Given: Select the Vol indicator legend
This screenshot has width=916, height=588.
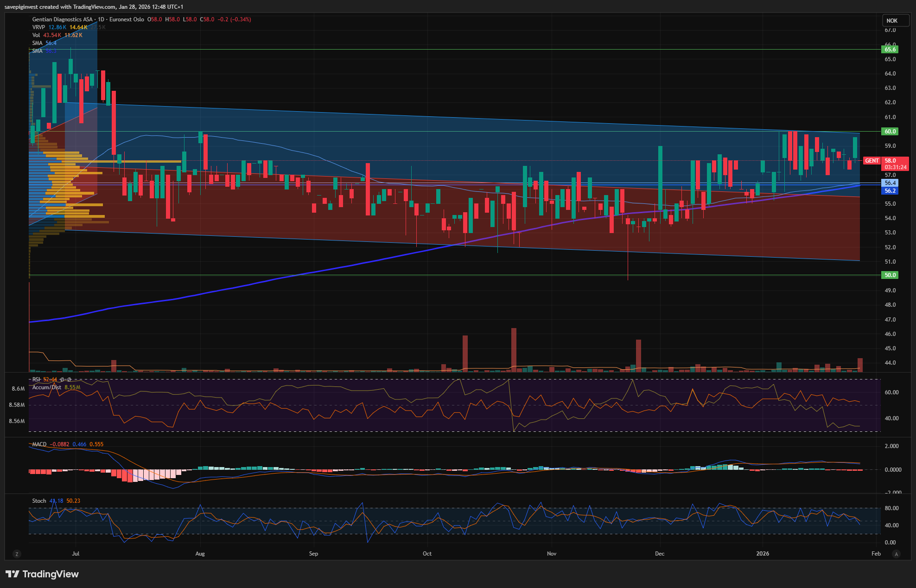Looking at the screenshot, I should (x=36, y=35).
